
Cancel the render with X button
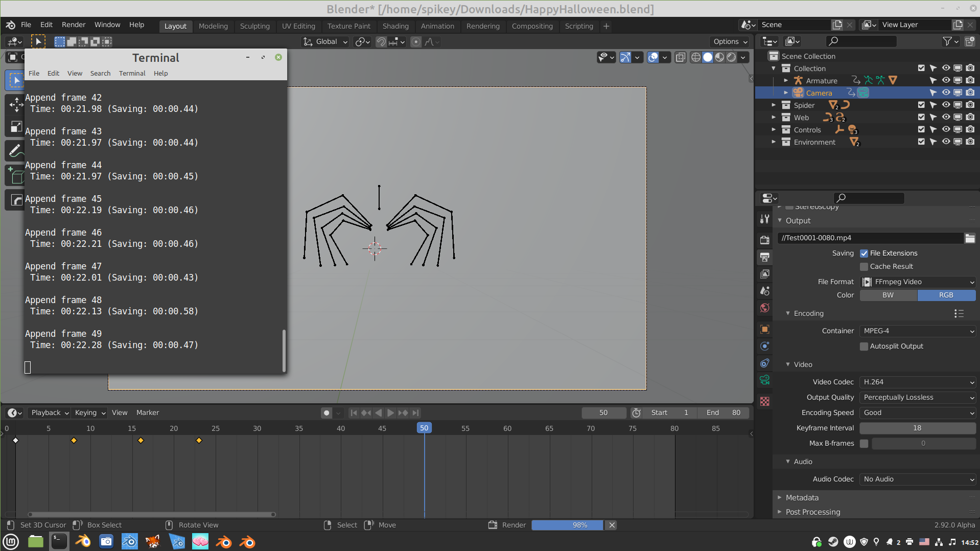point(612,525)
